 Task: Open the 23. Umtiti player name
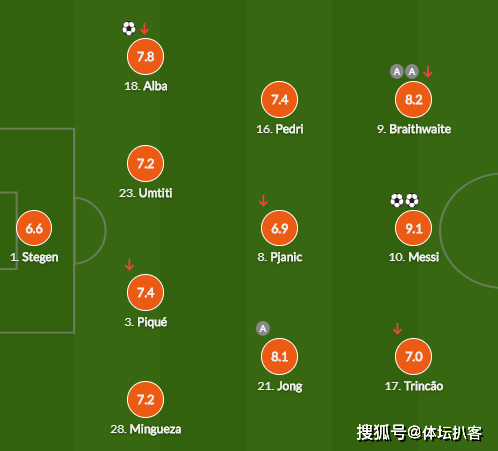(x=146, y=193)
